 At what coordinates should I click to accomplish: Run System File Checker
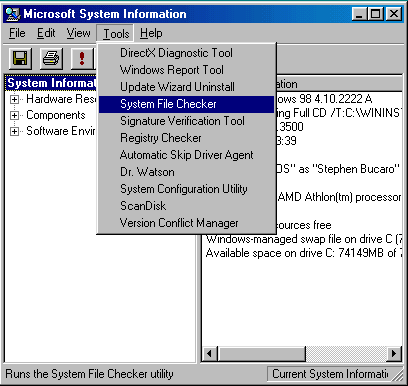(187, 104)
